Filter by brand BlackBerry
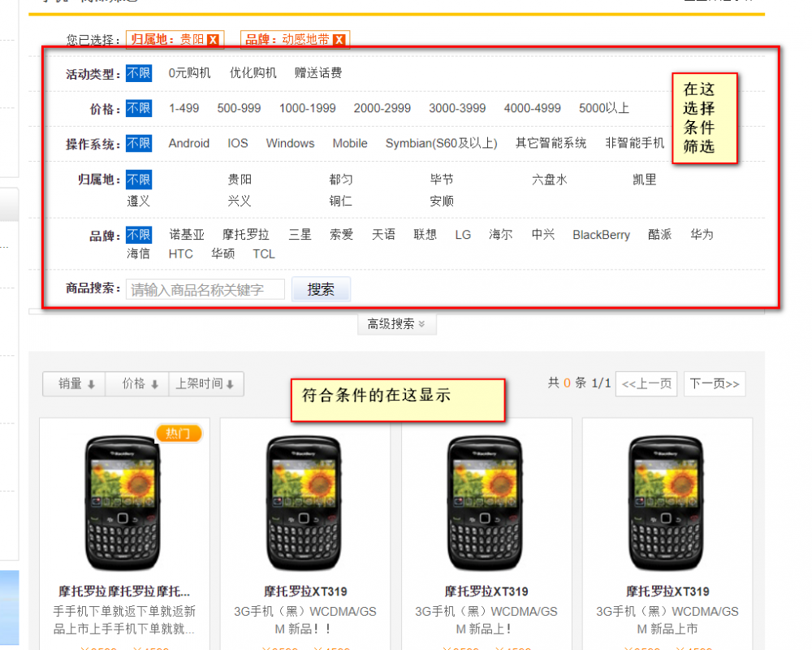The height and width of the screenshot is (650, 812). click(601, 236)
